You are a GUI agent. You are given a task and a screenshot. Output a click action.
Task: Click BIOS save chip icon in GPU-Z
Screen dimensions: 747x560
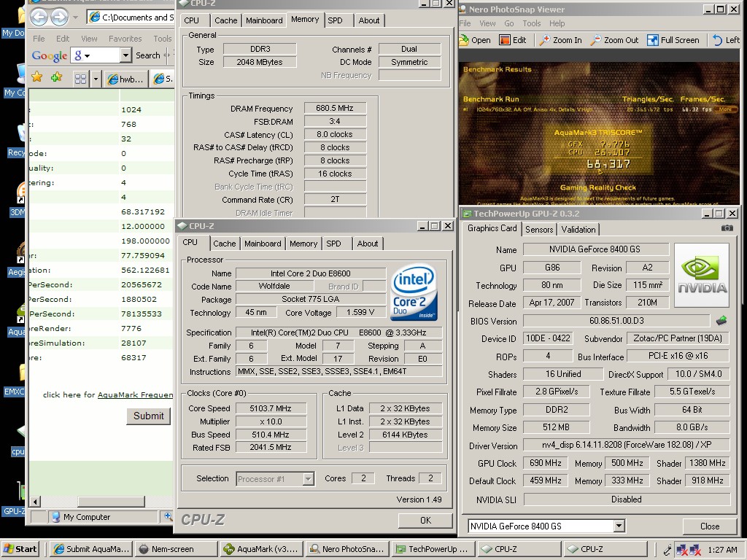[721, 321]
